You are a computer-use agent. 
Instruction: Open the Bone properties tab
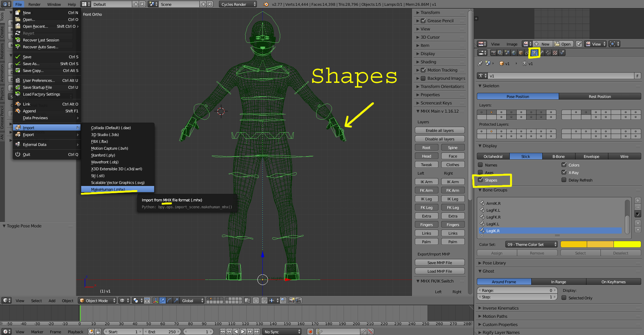click(542, 53)
